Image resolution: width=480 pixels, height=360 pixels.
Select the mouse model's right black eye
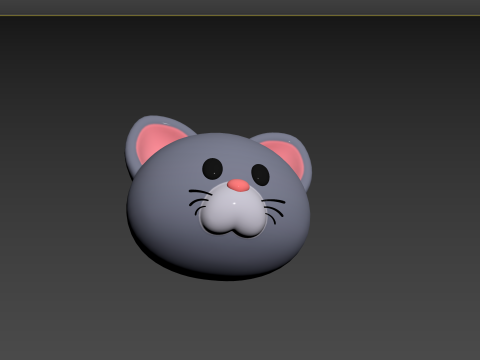(x=260, y=175)
